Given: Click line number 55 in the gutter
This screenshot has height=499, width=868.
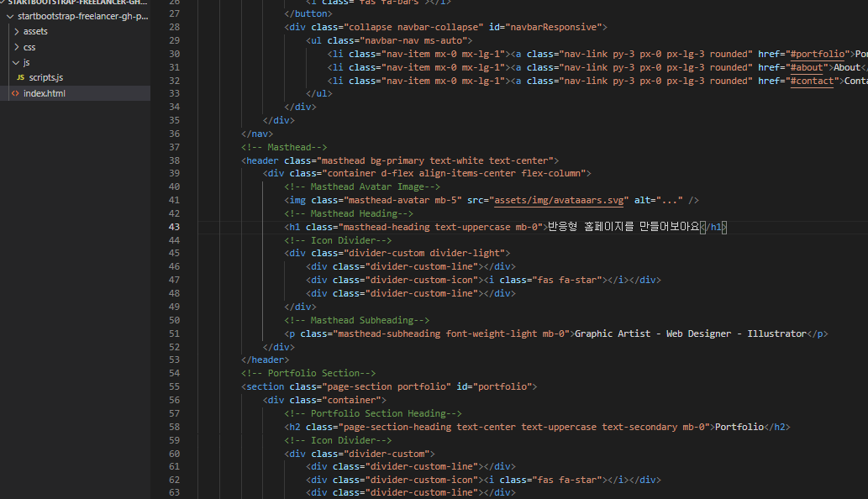Looking at the screenshot, I should tap(175, 386).
